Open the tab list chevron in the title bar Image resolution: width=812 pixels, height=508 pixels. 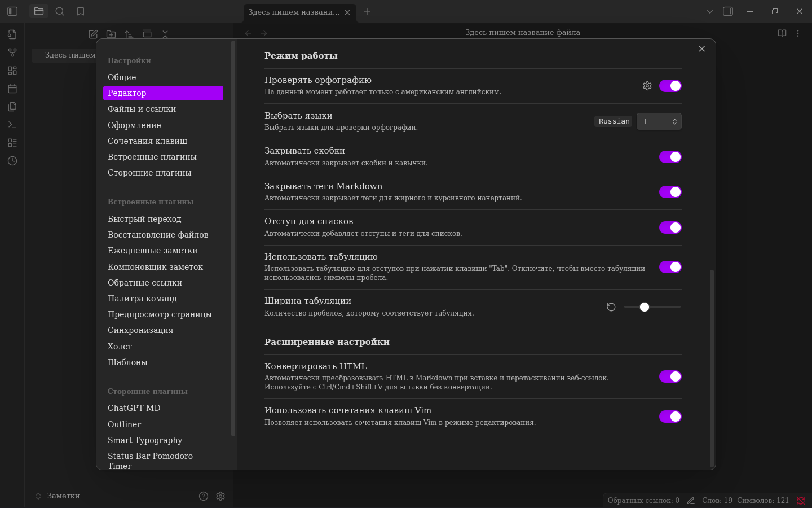click(x=709, y=12)
